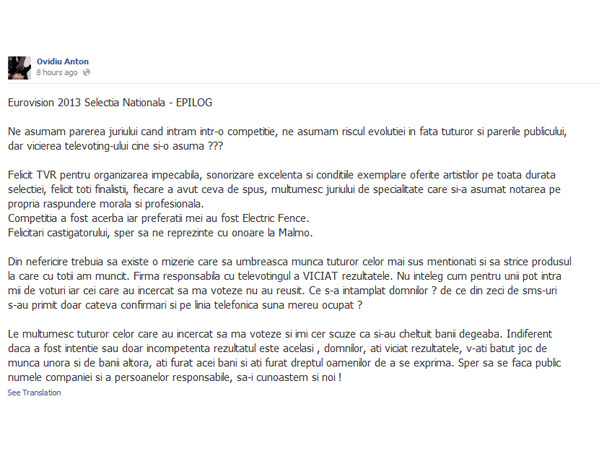Viewport: 604px width, 454px height.
Task: Click 'TVR' in the 'Felicit TVR' sentence
Action: (46, 175)
